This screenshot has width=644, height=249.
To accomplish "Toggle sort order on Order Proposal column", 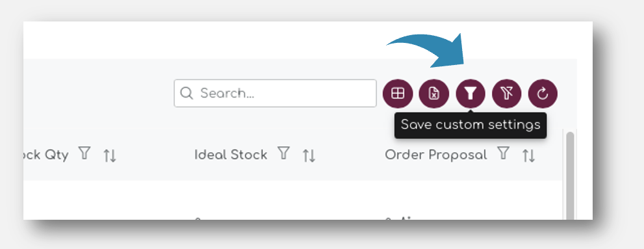I will 528,155.
